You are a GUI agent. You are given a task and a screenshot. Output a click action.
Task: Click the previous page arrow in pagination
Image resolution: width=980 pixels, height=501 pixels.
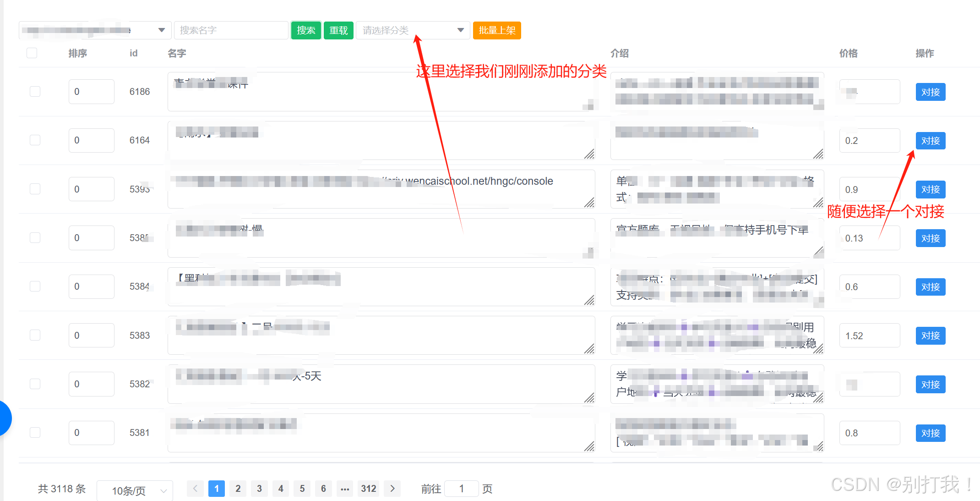tap(195, 489)
